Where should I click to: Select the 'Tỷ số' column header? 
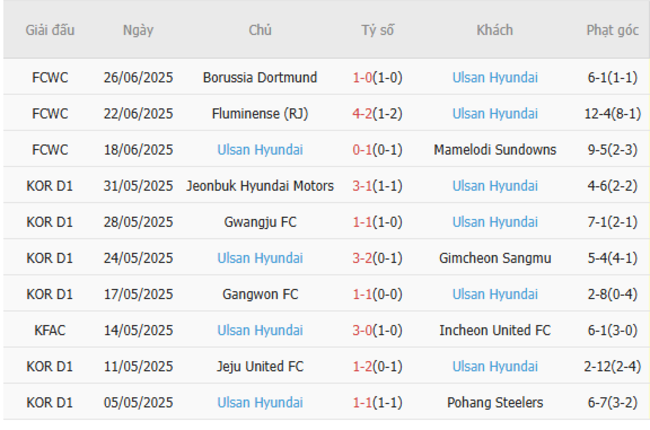coord(377,30)
